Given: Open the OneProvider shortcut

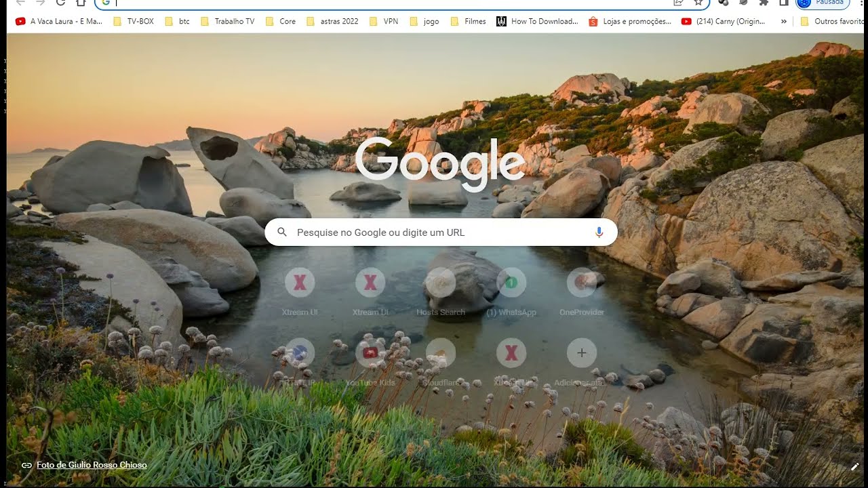Looking at the screenshot, I should (x=582, y=291).
